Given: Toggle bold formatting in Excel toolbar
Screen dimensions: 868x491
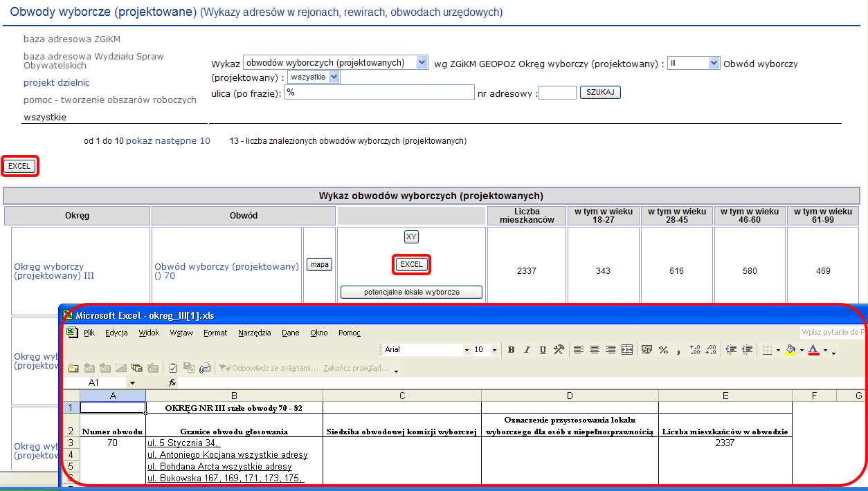Looking at the screenshot, I should pos(511,350).
